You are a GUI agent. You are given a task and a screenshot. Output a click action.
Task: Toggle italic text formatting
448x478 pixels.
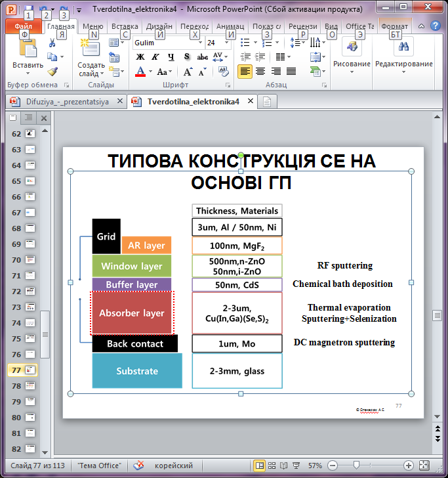(x=155, y=57)
